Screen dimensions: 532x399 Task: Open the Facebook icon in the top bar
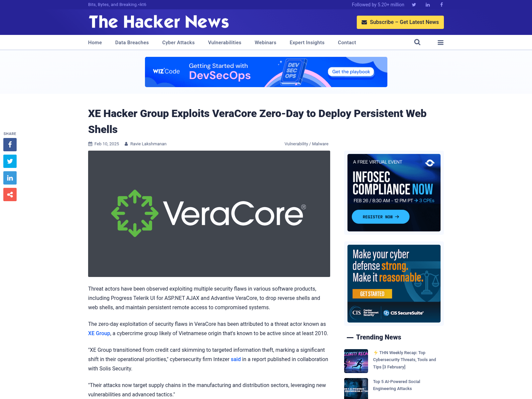[442, 5]
